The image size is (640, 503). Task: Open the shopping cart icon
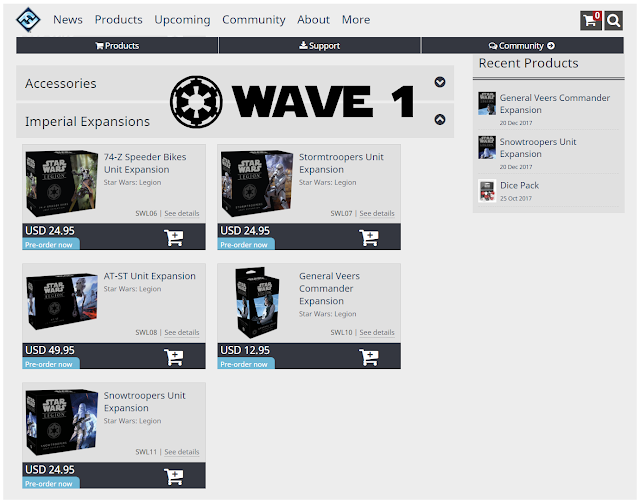(x=591, y=20)
